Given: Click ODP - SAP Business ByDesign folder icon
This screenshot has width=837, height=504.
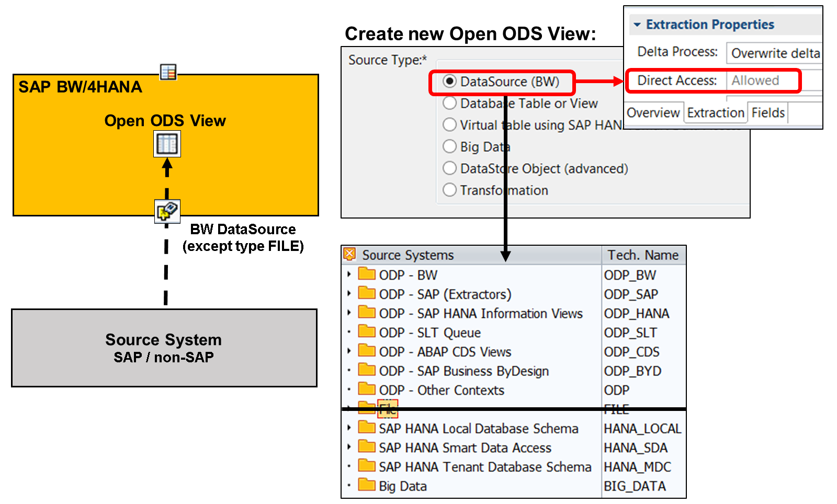Looking at the screenshot, I should point(367,370).
